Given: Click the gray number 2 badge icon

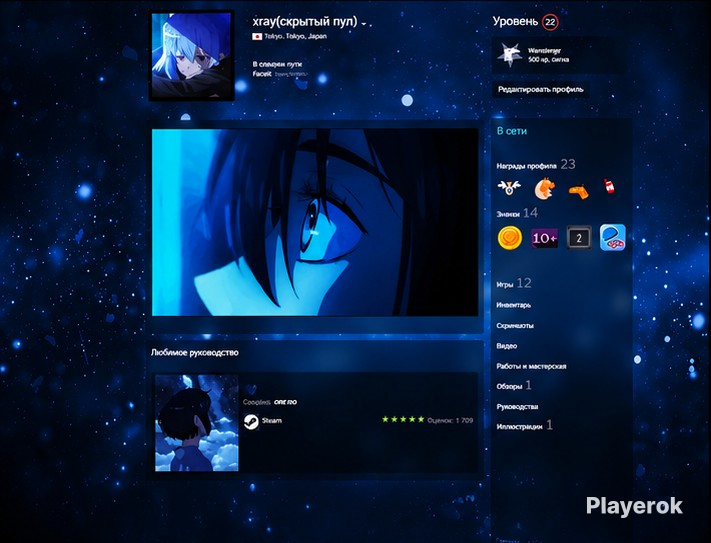Looking at the screenshot, I should (x=579, y=238).
